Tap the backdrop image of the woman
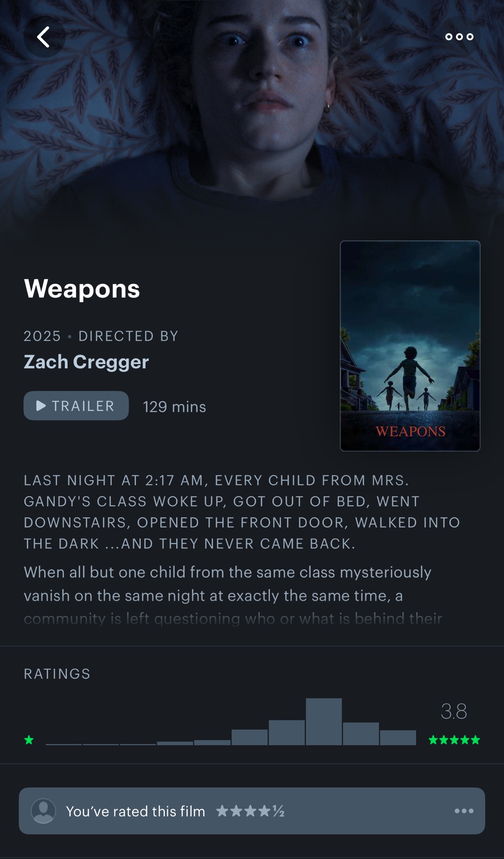This screenshot has width=504, height=859. [252, 116]
